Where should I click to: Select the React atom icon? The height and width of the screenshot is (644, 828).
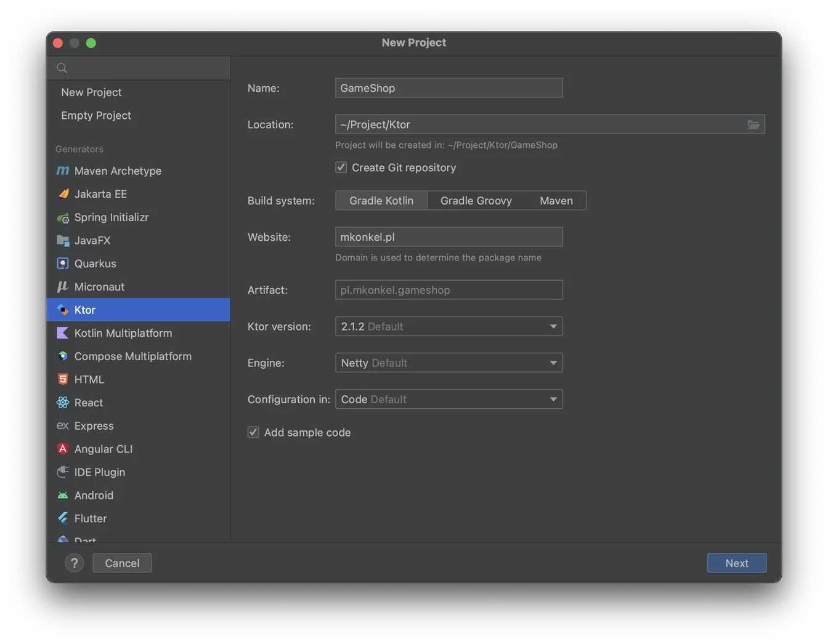(63, 403)
